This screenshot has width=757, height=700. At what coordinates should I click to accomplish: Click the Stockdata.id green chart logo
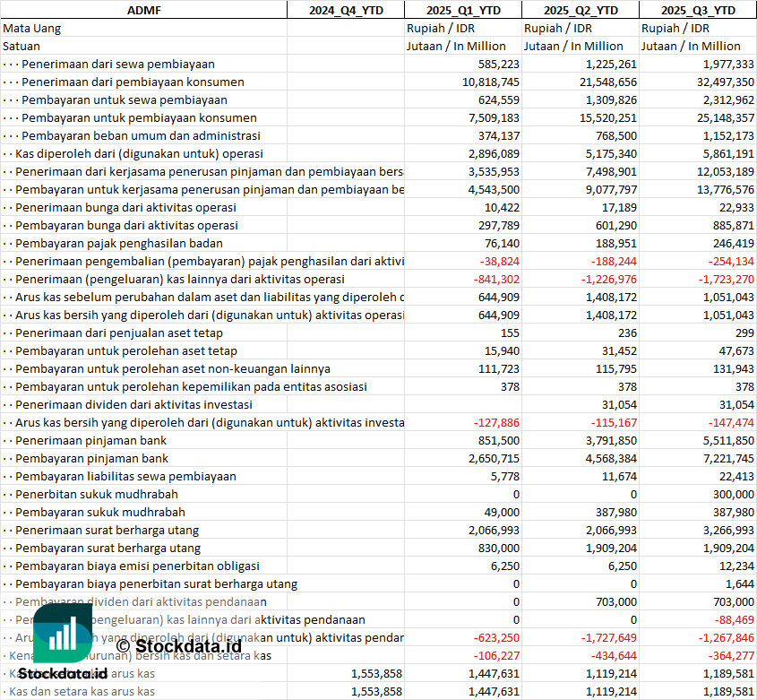(63, 633)
